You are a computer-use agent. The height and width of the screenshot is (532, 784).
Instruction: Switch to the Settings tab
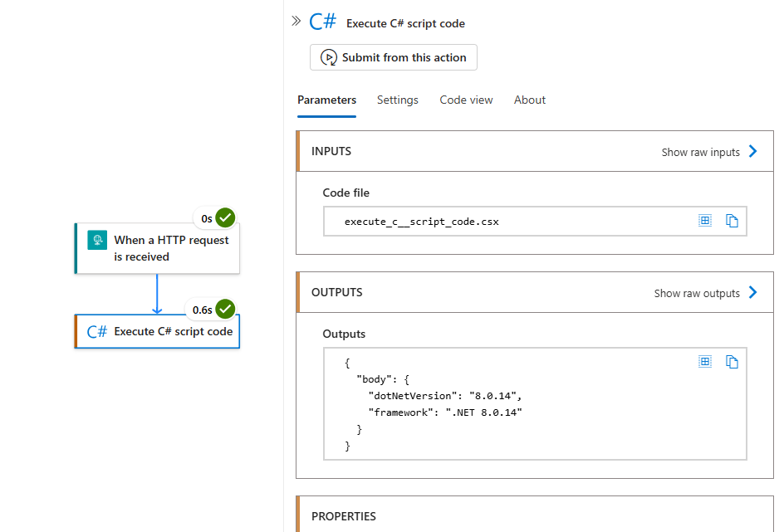397,100
